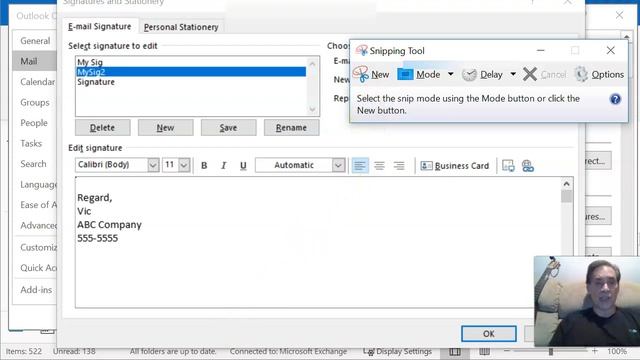This screenshot has height=360, width=640.
Task: Toggle Bold formatting for the signature
Action: [x=204, y=165]
